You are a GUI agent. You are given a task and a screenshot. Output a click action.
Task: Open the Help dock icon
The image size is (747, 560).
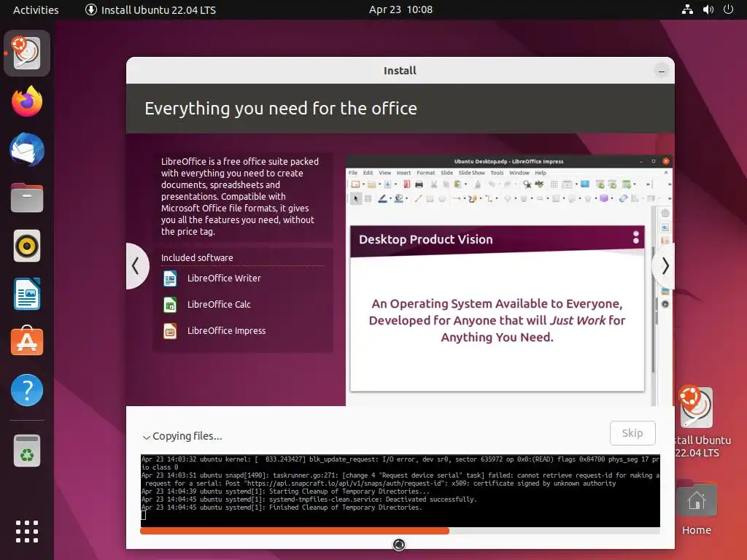pyautogui.click(x=27, y=390)
